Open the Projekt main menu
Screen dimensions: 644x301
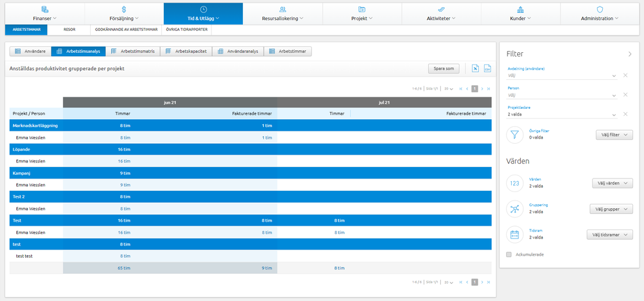tap(362, 14)
